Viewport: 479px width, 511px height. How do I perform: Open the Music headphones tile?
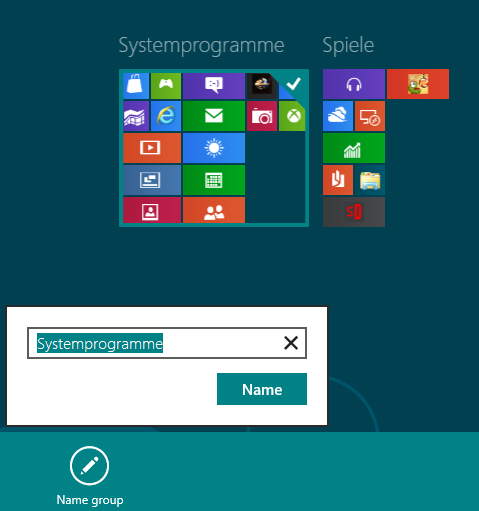point(354,84)
